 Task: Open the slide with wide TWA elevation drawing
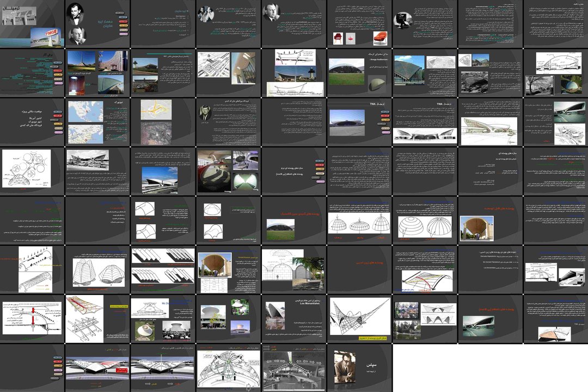pyautogui.click(x=425, y=122)
